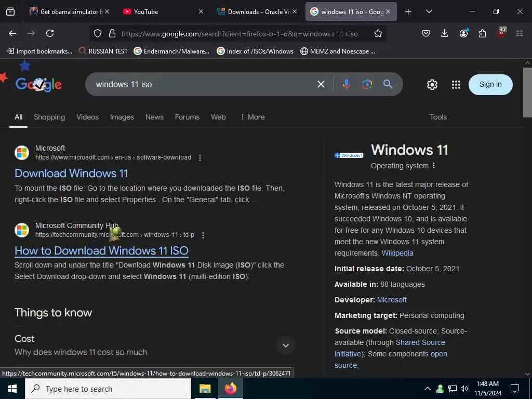Open the Microsoft developer link
This screenshot has height=399, width=532.
point(392,300)
